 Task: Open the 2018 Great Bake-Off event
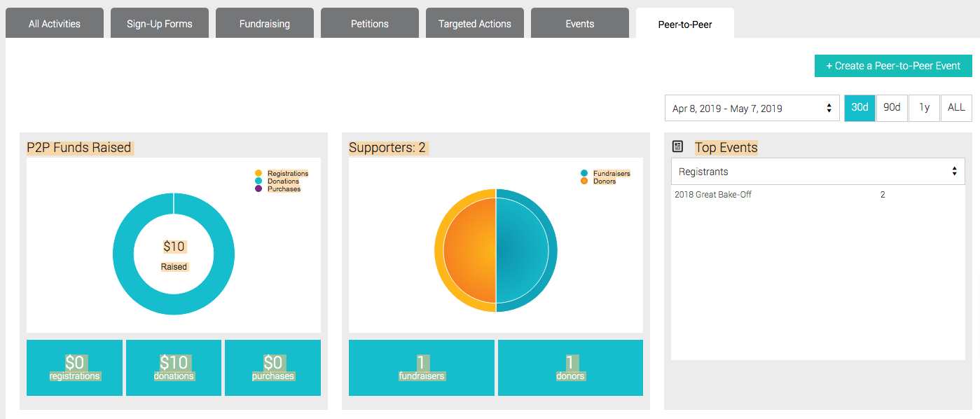pyautogui.click(x=713, y=195)
